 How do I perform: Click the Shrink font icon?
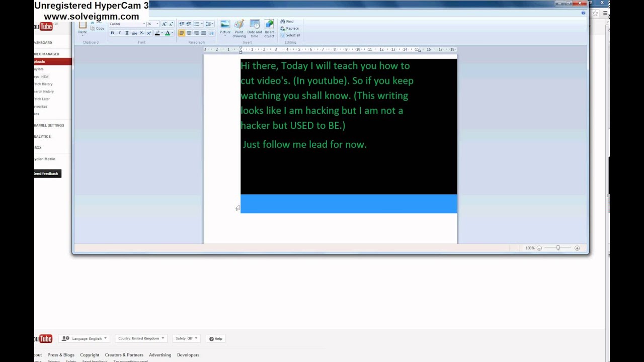click(x=171, y=24)
